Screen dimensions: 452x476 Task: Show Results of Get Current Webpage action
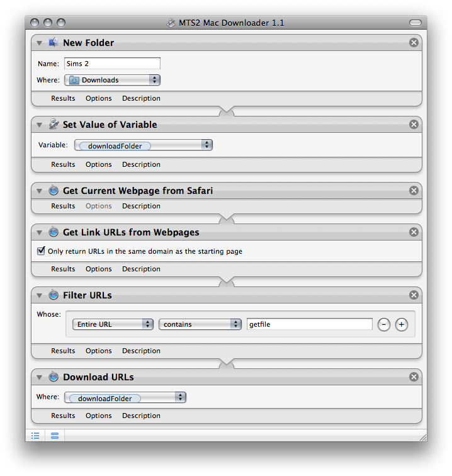[63, 206]
